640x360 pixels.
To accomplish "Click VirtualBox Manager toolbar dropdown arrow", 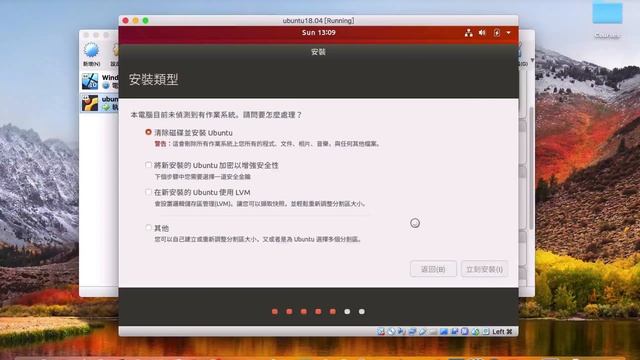I will pos(532,60).
